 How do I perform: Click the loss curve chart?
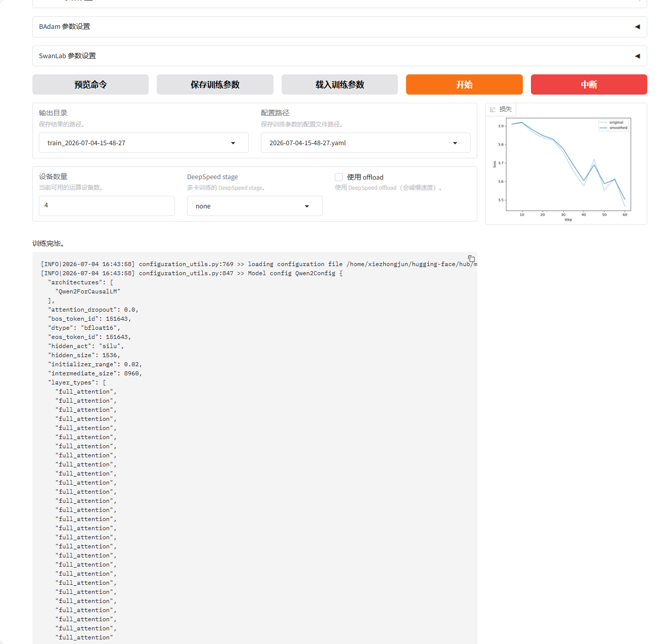[x=566, y=169]
